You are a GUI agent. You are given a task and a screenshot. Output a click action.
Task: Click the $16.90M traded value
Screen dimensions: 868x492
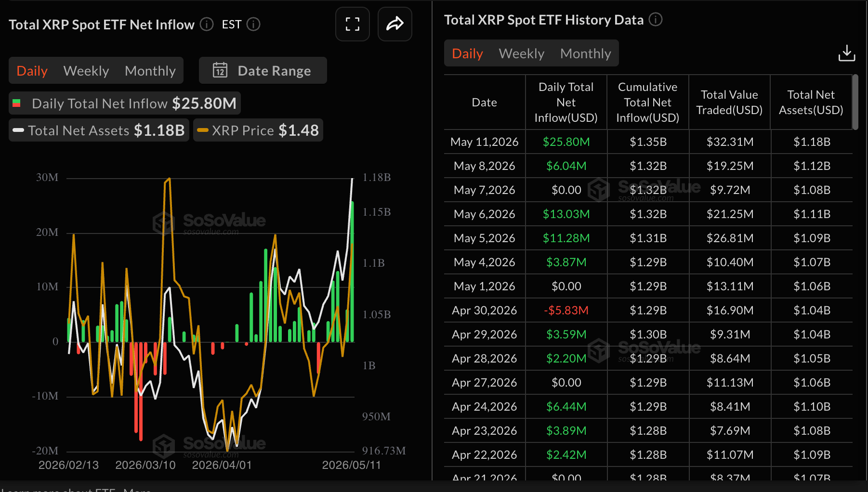coord(730,310)
